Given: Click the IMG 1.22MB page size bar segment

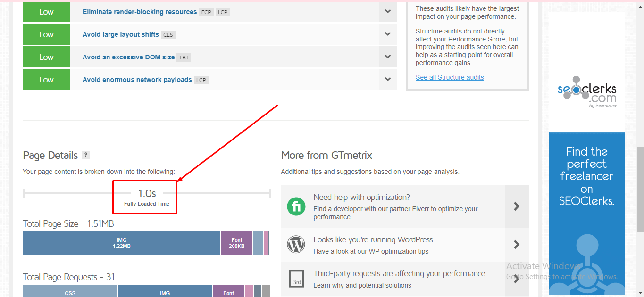Looking at the screenshot, I should [x=122, y=243].
